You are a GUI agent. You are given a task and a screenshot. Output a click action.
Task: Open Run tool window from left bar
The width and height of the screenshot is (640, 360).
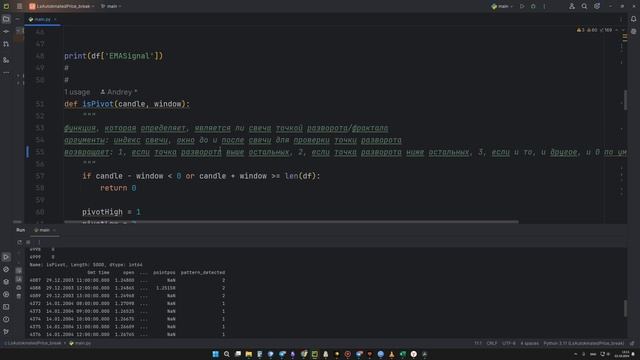pos(6,257)
